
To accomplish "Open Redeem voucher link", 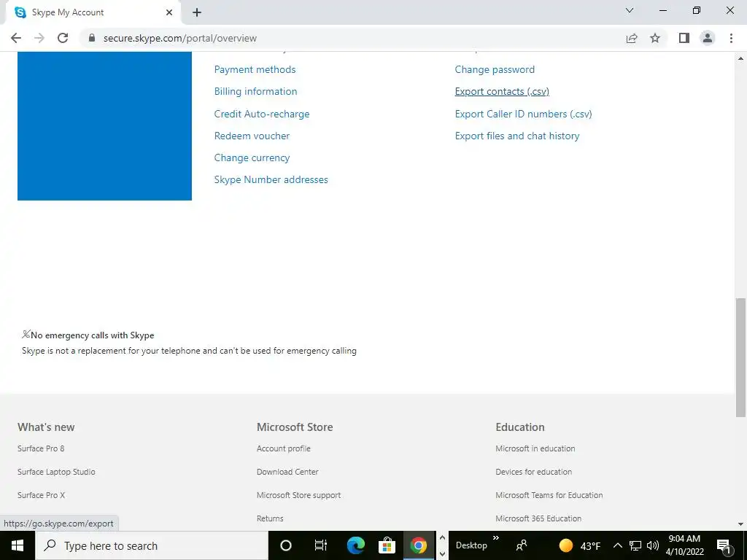I will coord(252,136).
